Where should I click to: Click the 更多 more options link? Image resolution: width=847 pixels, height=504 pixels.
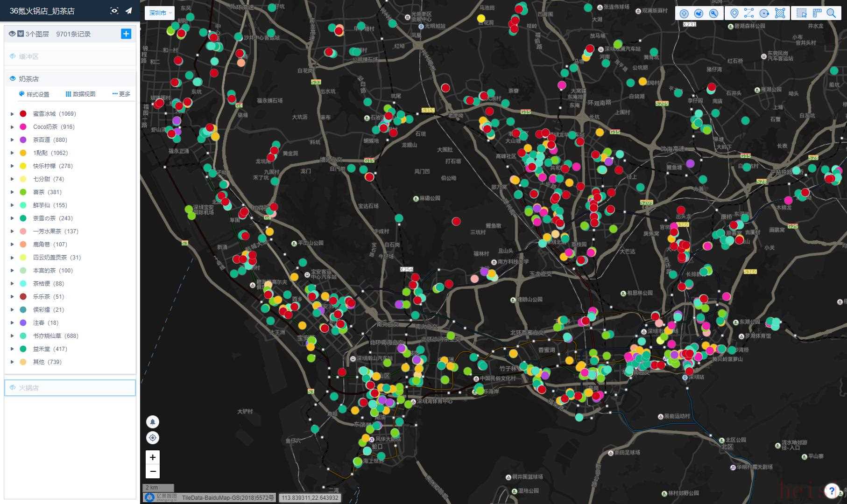point(121,94)
